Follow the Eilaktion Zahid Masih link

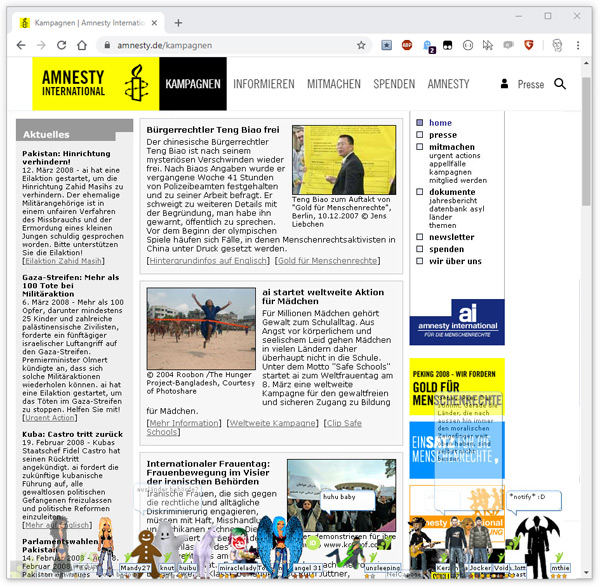point(63,261)
